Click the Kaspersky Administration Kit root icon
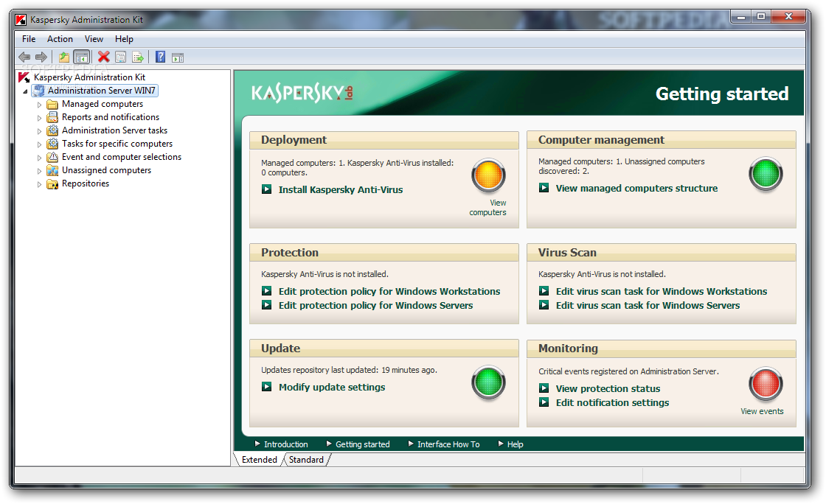The image size is (826, 504). [x=24, y=77]
